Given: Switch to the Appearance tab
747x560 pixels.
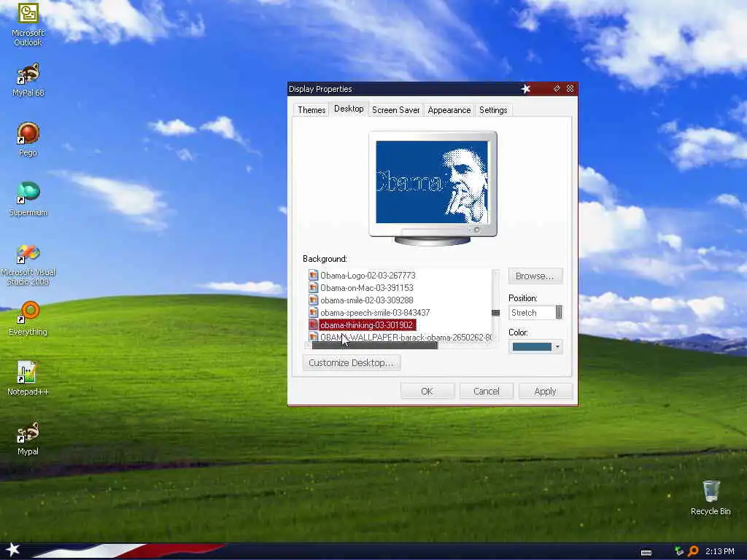Looking at the screenshot, I should coord(449,110).
